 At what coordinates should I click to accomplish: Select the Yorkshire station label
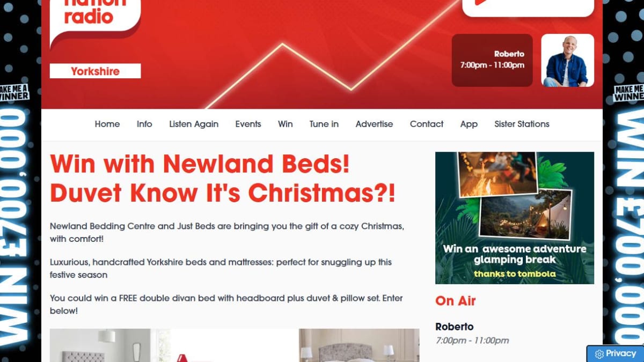coord(96,71)
